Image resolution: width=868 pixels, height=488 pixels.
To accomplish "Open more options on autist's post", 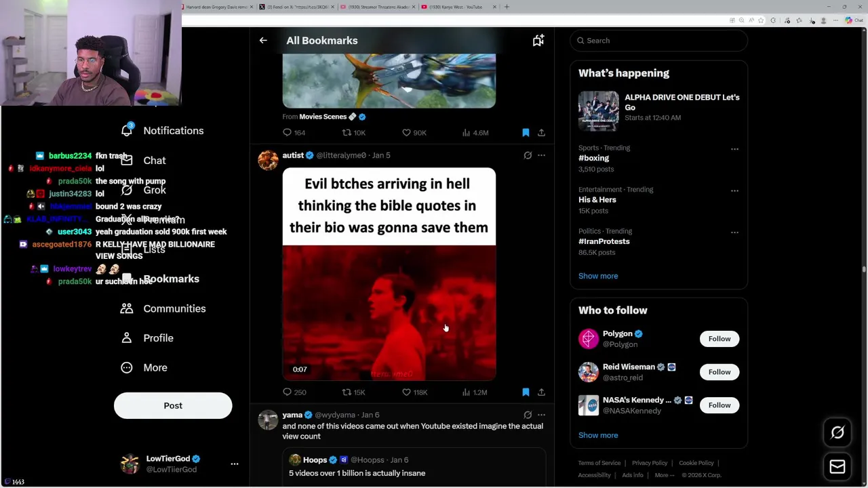I will click(x=541, y=155).
